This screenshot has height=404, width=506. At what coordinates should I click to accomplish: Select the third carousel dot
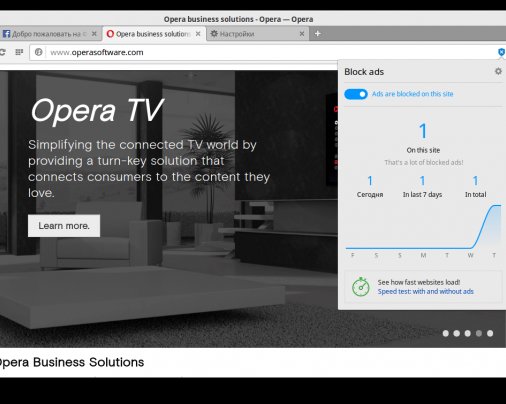(x=468, y=333)
